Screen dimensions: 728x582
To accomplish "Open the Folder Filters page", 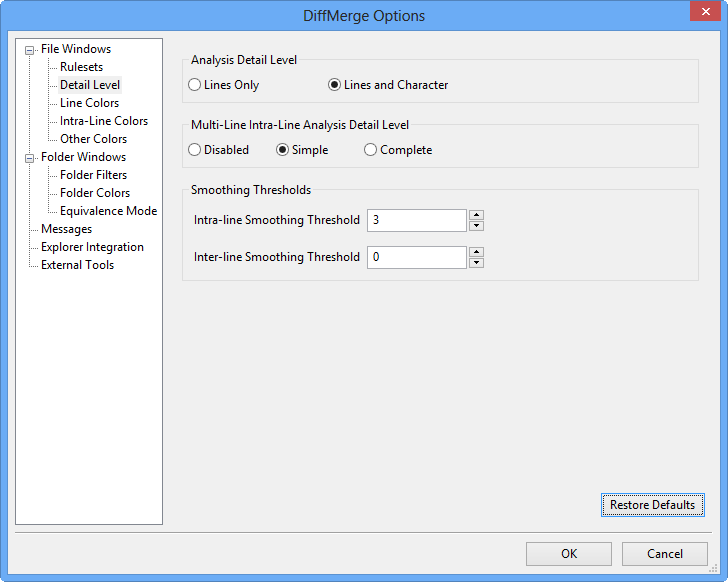I will coord(93,175).
